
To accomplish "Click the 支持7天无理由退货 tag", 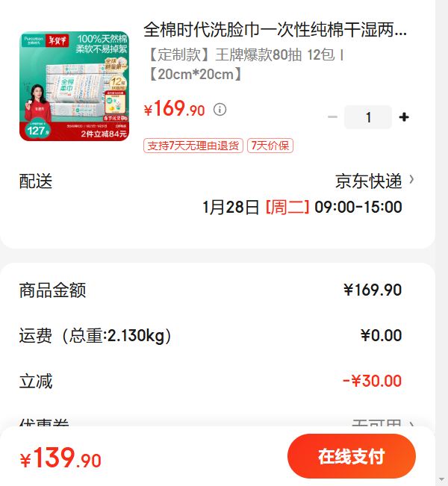I will (x=193, y=146).
